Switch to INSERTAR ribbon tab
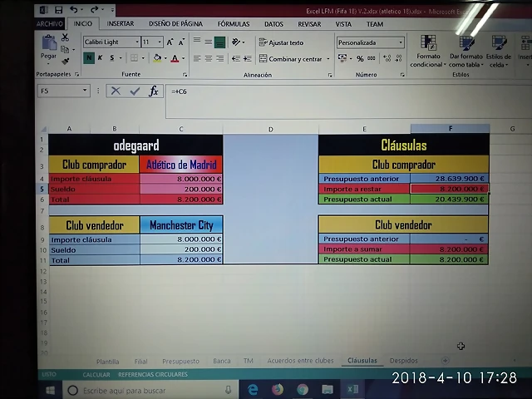Viewport: 532px width, 399px height. pyautogui.click(x=120, y=24)
